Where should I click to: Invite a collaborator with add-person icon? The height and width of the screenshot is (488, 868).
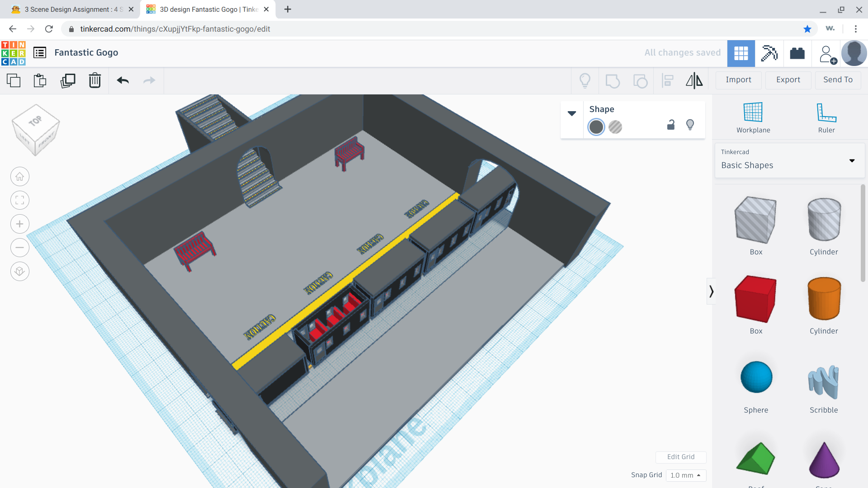(x=827, y=54)
